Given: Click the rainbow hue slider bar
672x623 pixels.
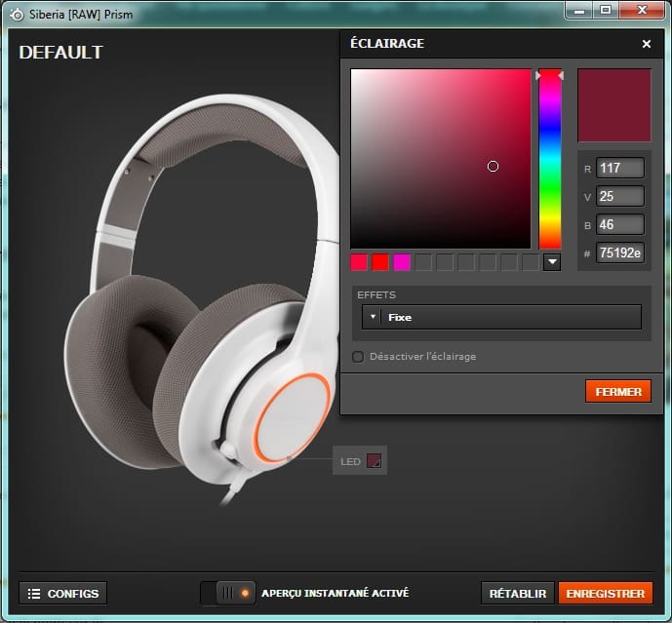Looking at the screenshot, I should click(x=550, y=161).
